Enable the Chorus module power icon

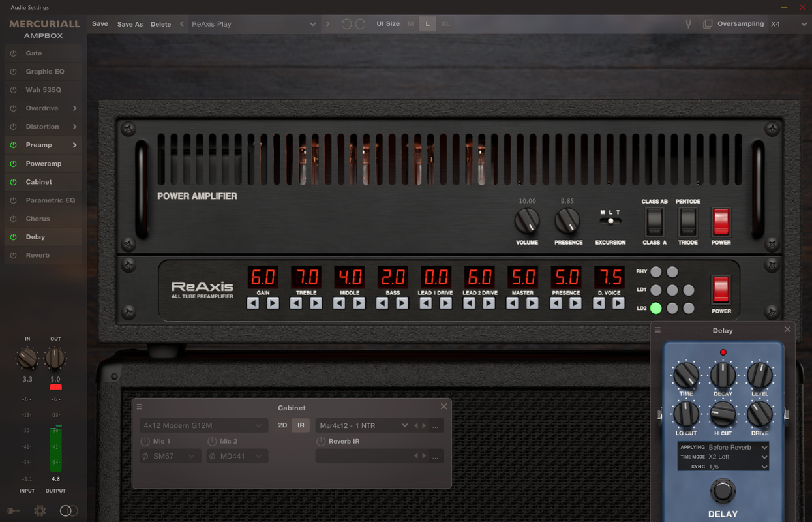[13, 219]
